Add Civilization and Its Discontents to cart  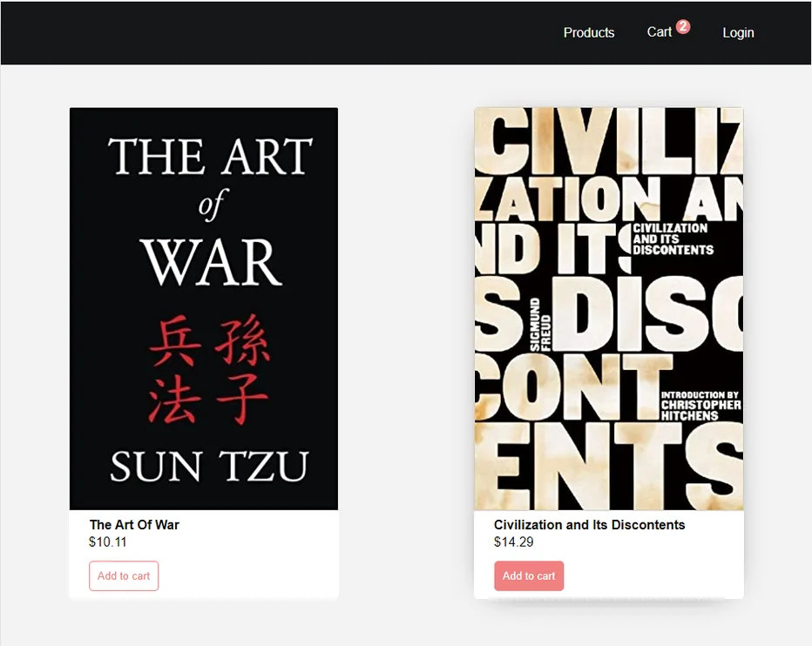click(529, 575)
